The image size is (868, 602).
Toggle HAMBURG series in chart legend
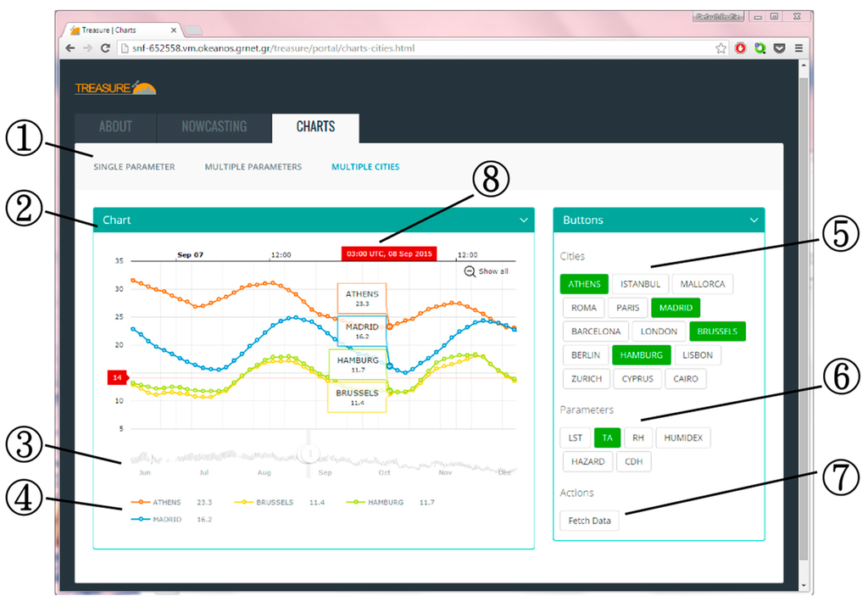pos(375,502)
